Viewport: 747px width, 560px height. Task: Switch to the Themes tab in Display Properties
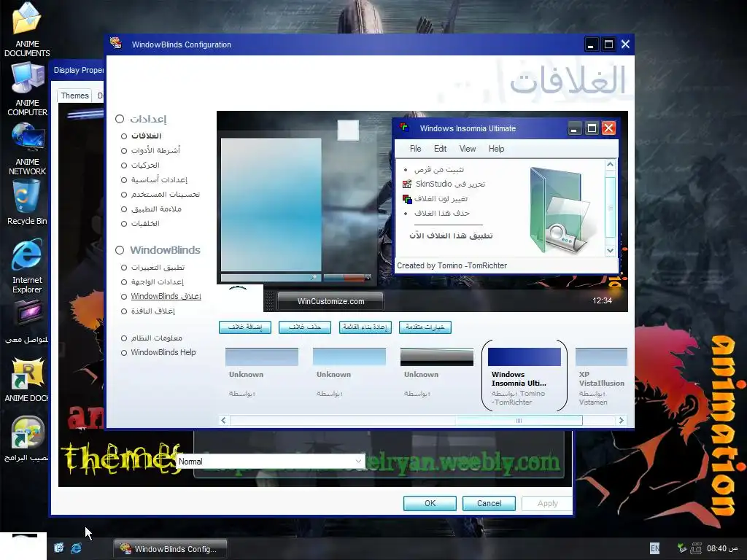(x=75, y=96)
